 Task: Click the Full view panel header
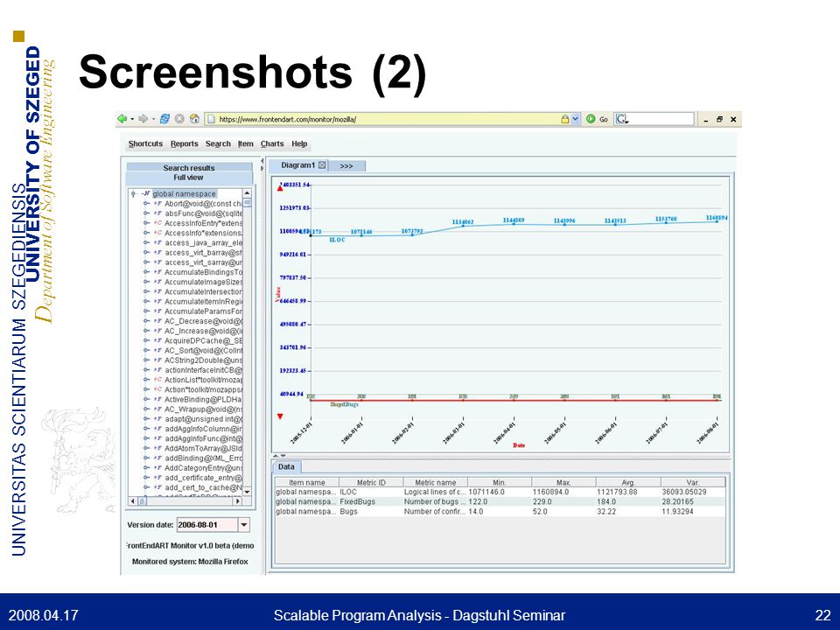click(189, 178)
